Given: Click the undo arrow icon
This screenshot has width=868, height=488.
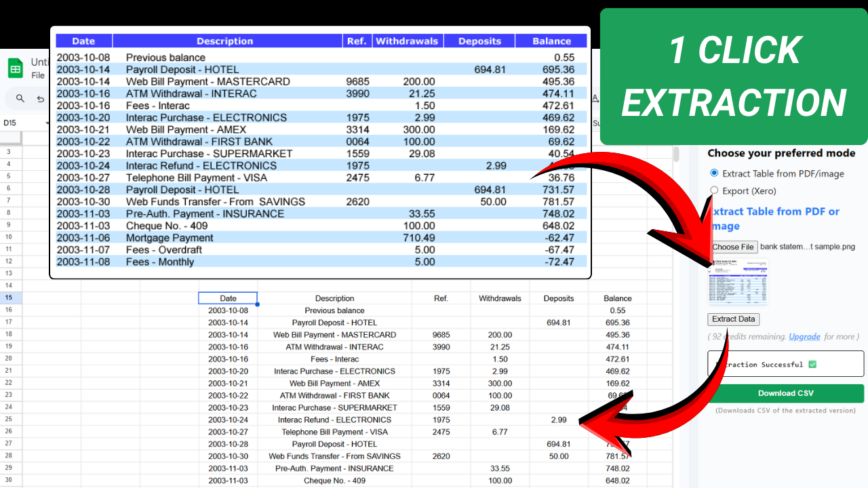Looking at the screenshot, I should tap(41, 99).
